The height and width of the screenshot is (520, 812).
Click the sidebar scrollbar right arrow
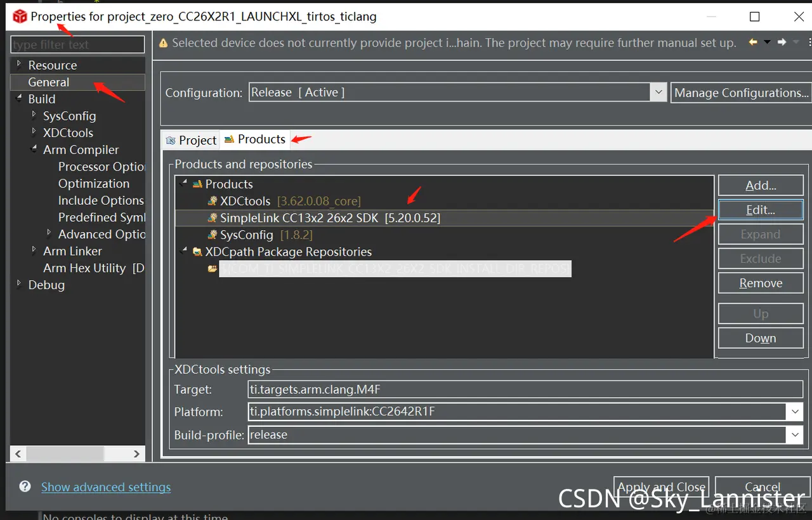coord(136,454)
